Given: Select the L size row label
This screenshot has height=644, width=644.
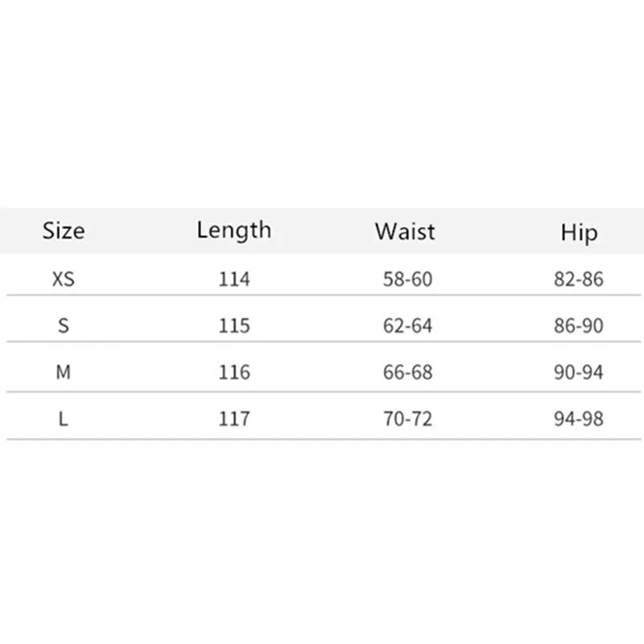Looking at the screenshot, I should point(64,419).
